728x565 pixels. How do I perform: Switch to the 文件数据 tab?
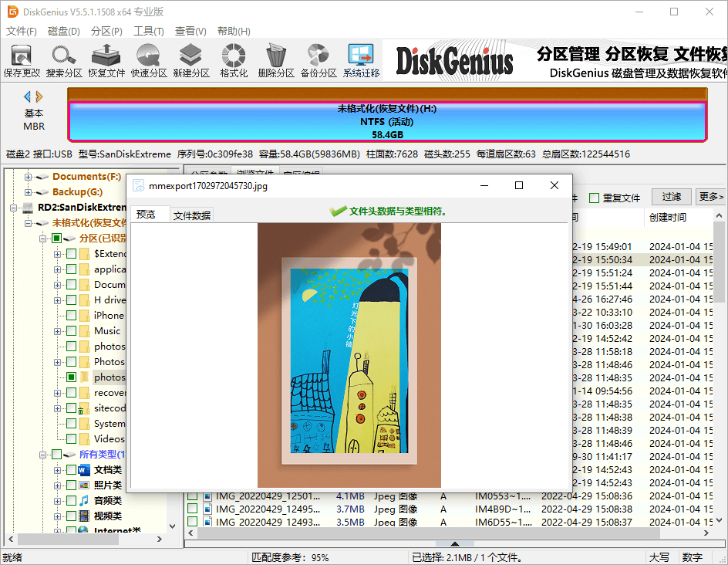192,215
